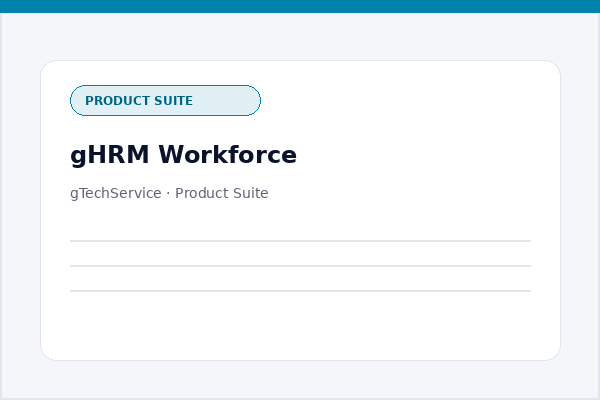
Task: Click the PRODUCT SUITE badge
Action: tap(165, 100)
